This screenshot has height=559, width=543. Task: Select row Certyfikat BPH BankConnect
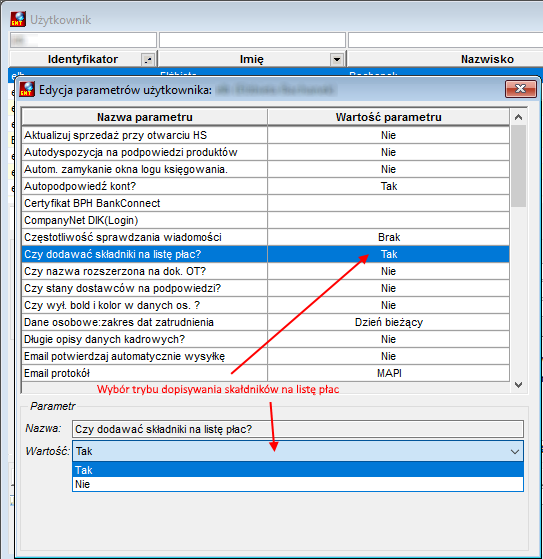click(x=265, y=203)
